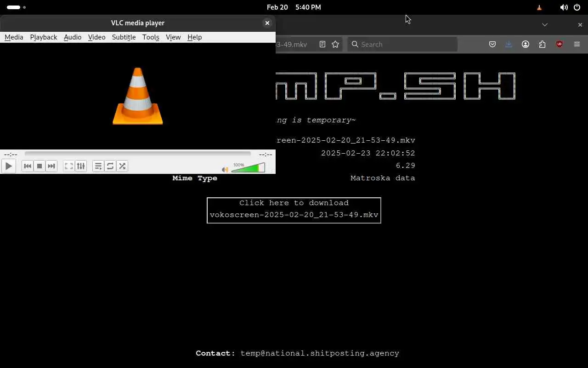Click the contact email temp@national.shitposting.agency
The height and width of the screenshot is (368, 588).
pos(320,353)
